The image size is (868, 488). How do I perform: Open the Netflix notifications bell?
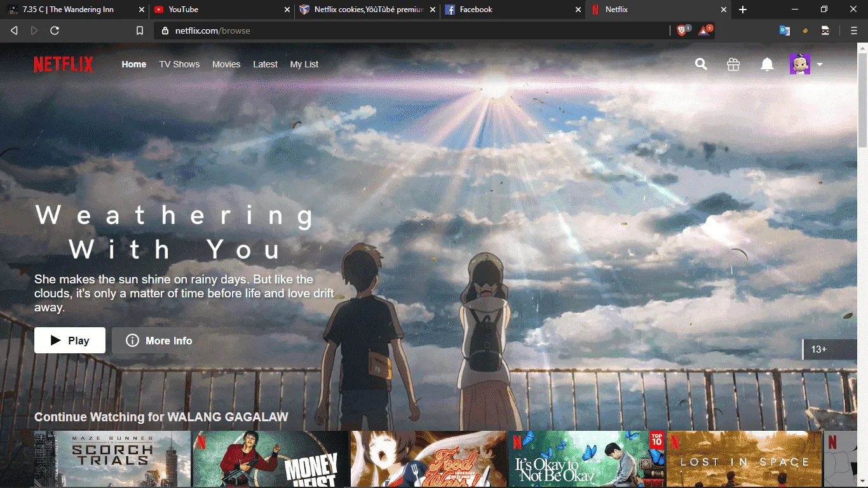[768, 64]
